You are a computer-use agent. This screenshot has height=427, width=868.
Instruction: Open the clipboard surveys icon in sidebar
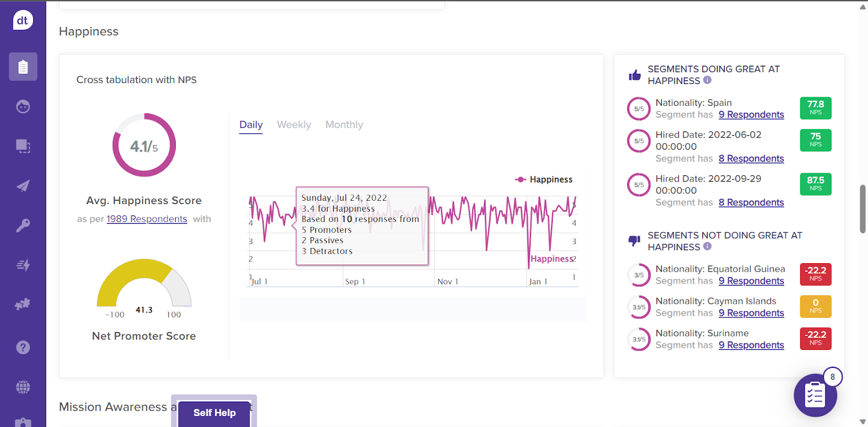click(x=23, y=67)
